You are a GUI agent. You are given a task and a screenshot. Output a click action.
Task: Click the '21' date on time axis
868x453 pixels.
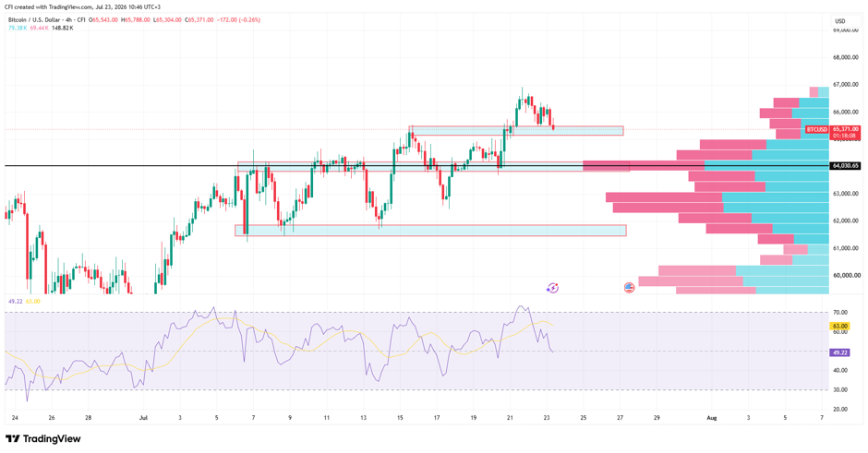click(x=510, y=418)
